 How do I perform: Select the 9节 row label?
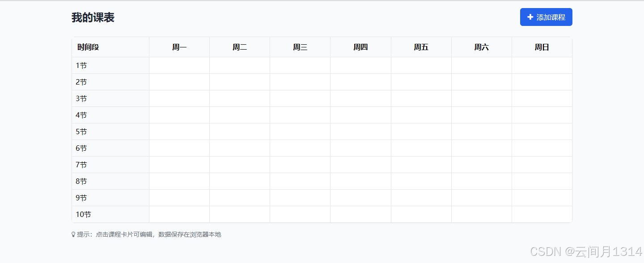tap(81, 198)
